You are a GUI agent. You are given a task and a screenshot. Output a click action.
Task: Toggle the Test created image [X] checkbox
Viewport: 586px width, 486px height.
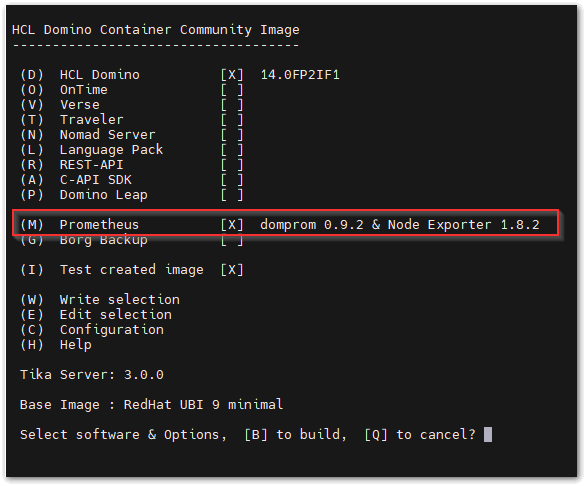[x=232, y=270]
